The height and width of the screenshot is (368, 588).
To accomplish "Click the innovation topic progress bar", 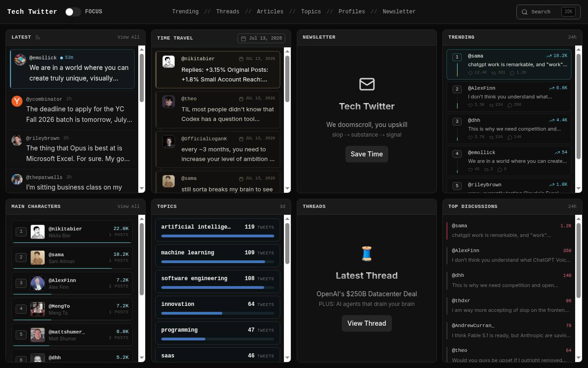I will click(x=218, y=313).
